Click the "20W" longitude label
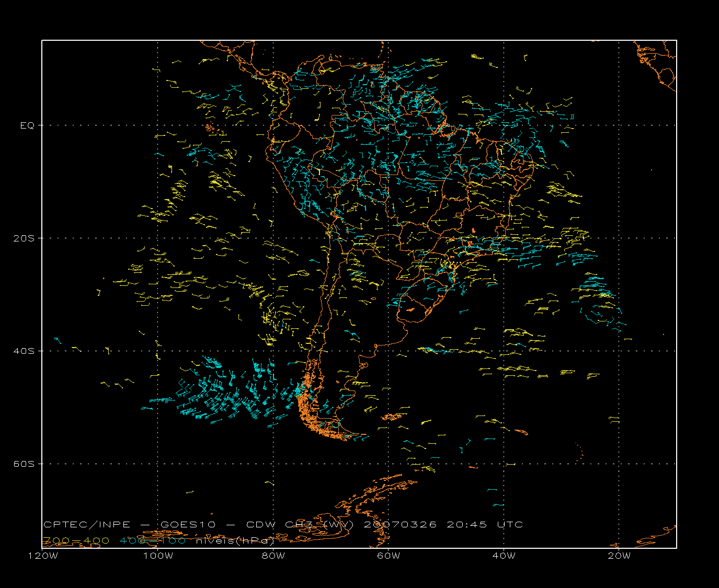The width and height of the screenshot is (719, 588). tap(619, 556)
